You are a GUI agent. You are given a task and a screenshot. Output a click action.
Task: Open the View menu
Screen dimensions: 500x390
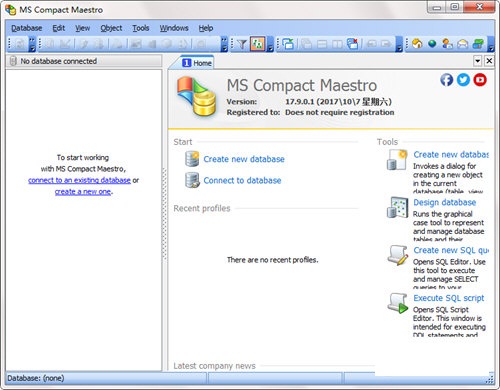(x=82, y=28)
